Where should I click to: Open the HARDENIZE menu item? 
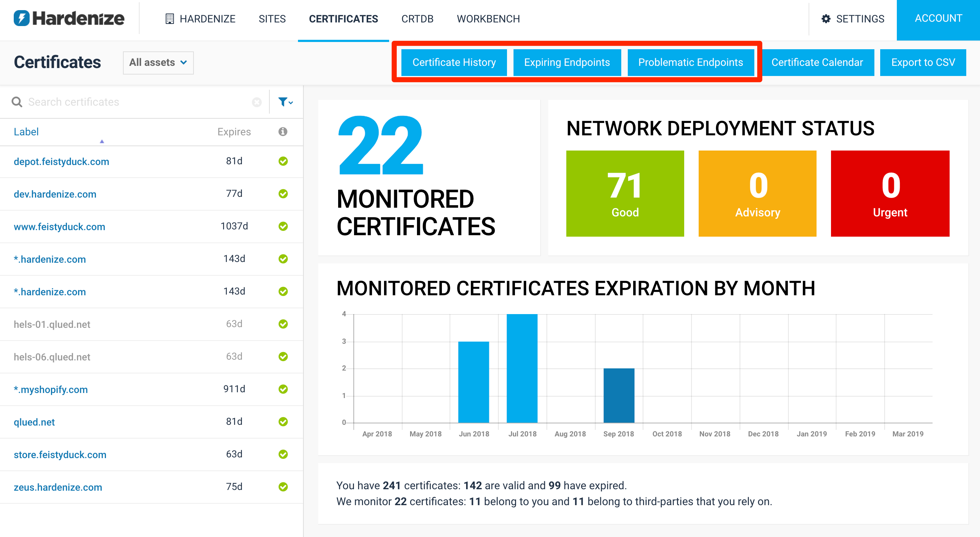click(200, 19)
